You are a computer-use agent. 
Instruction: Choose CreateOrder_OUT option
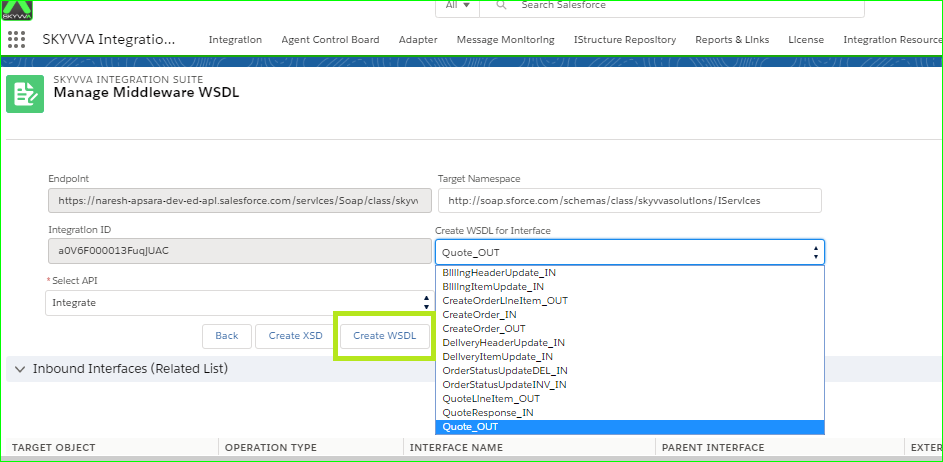pyautogui.click(x=630, y=328)
